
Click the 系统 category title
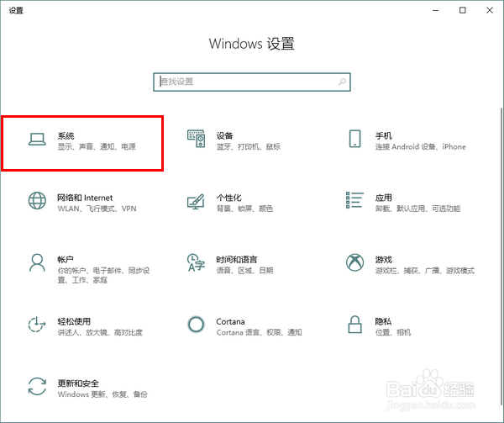(x=66, y=135)
